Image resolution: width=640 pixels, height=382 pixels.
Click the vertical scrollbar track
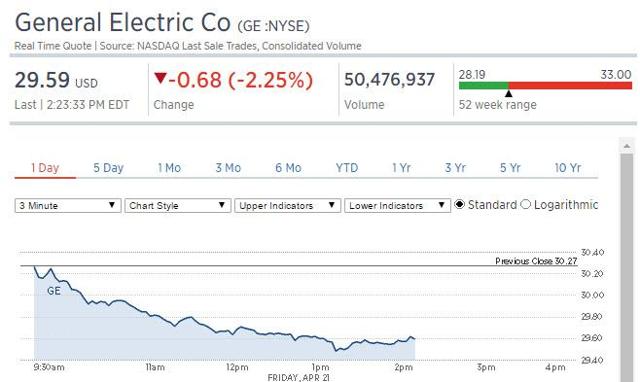627,267
